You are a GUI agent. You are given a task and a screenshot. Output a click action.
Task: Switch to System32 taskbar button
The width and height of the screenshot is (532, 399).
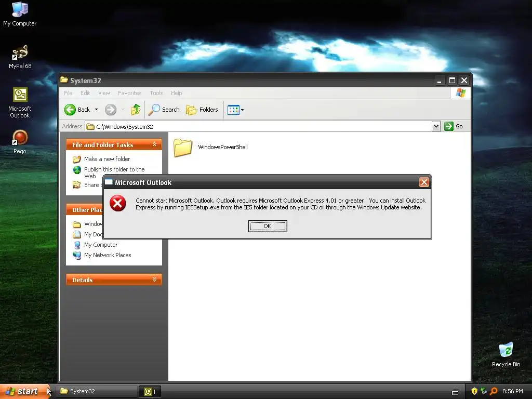pos(97,391)
